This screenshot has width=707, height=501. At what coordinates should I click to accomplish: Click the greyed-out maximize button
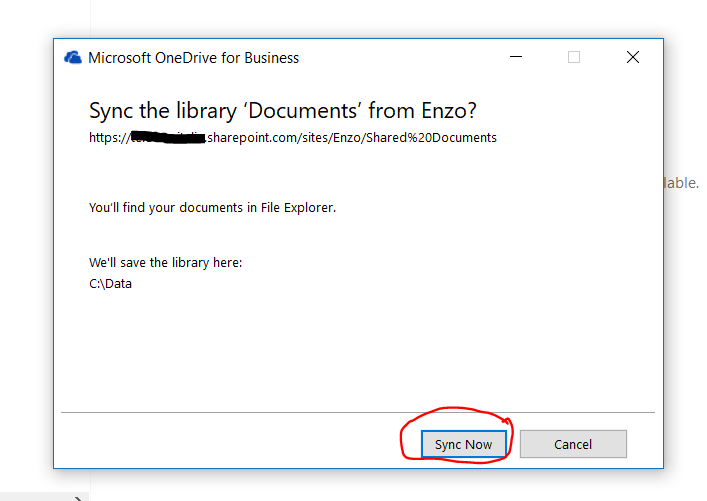coord(574,58)
